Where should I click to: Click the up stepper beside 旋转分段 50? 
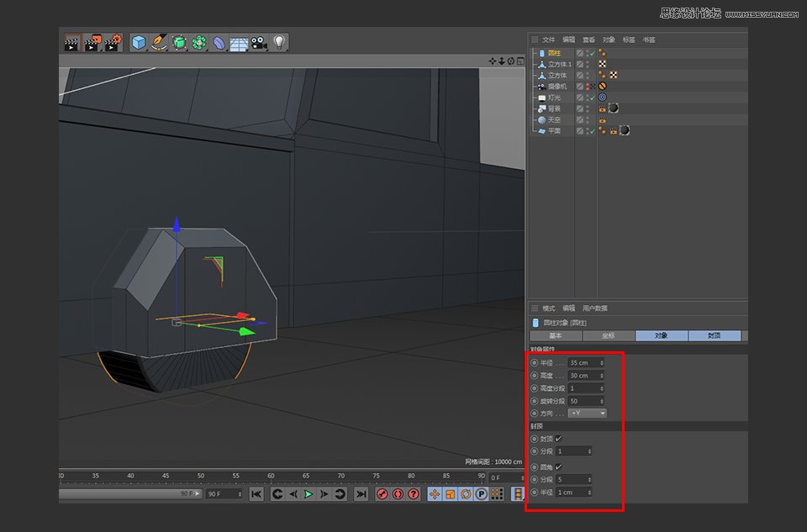tap(602, 398)
